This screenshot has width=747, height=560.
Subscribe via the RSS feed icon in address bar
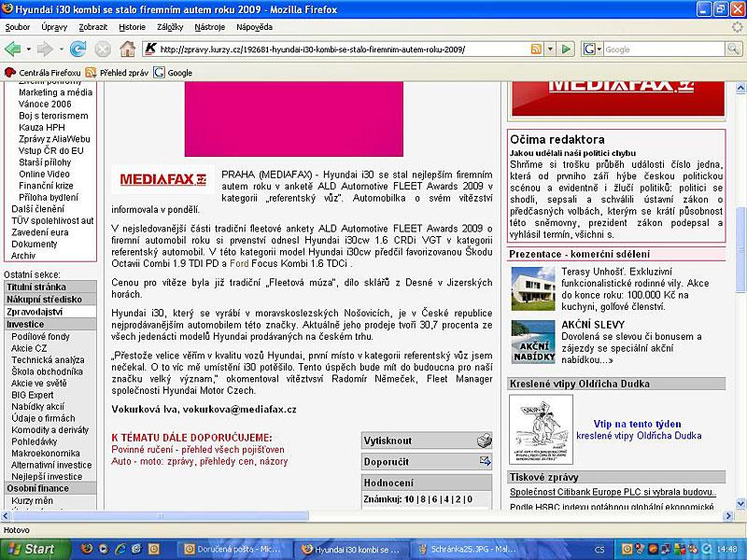[536, 49]
